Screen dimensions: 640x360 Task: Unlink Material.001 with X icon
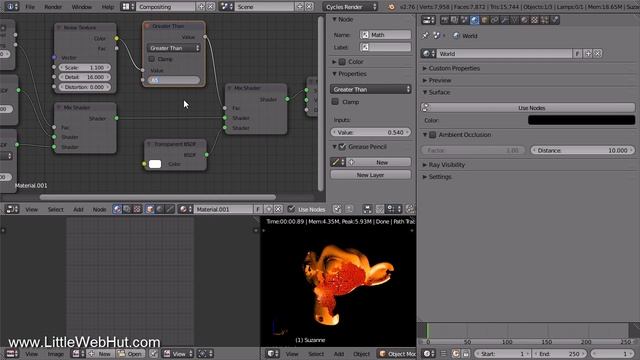(x=278, y=209)
